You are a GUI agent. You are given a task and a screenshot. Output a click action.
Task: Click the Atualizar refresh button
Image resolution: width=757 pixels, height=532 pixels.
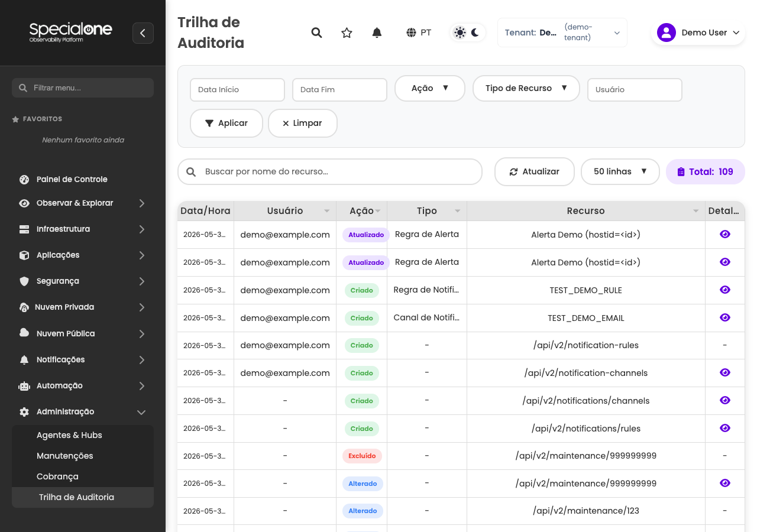pos(535,171)
